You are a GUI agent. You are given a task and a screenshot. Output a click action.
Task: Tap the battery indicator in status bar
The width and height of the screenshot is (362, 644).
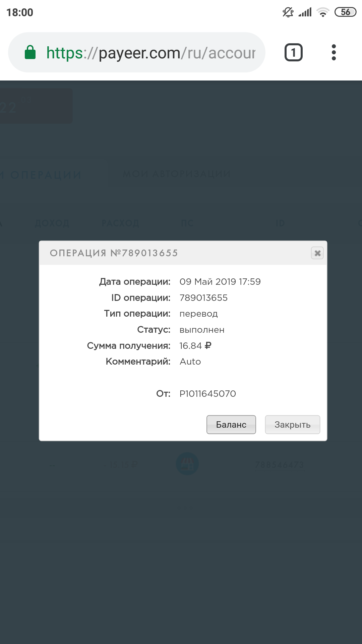pyautogui.click(x=346, y=12)
